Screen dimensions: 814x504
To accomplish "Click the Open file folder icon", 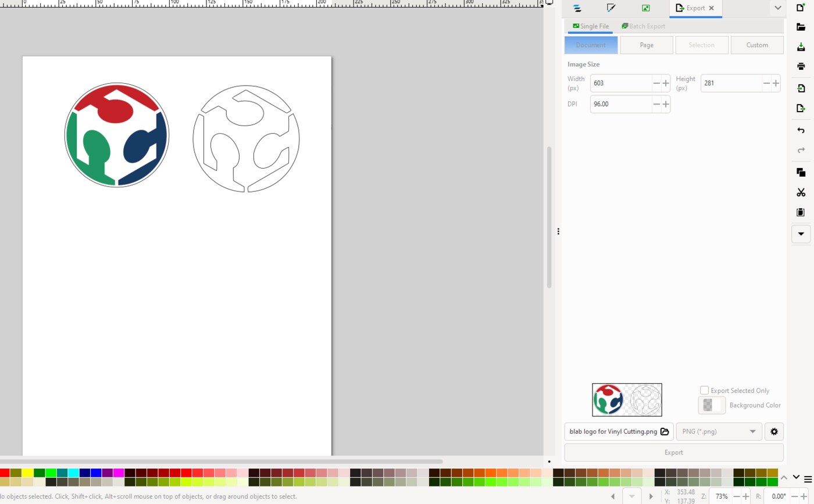I will [x=801, y=27].
